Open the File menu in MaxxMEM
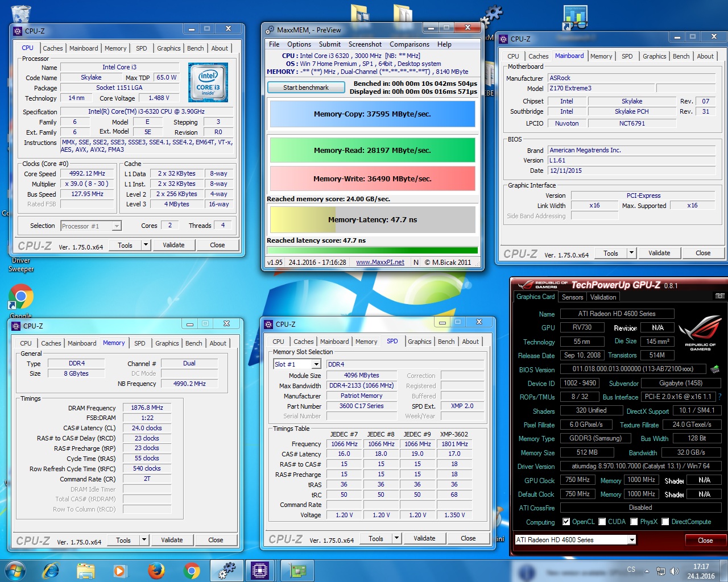The height and width of the screenshot is (582, 728). point(274,44)
